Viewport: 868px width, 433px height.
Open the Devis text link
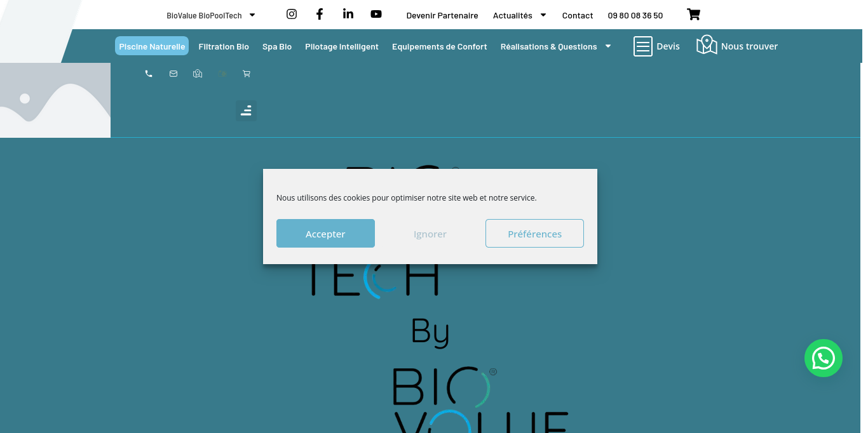[x=668, y=46]
